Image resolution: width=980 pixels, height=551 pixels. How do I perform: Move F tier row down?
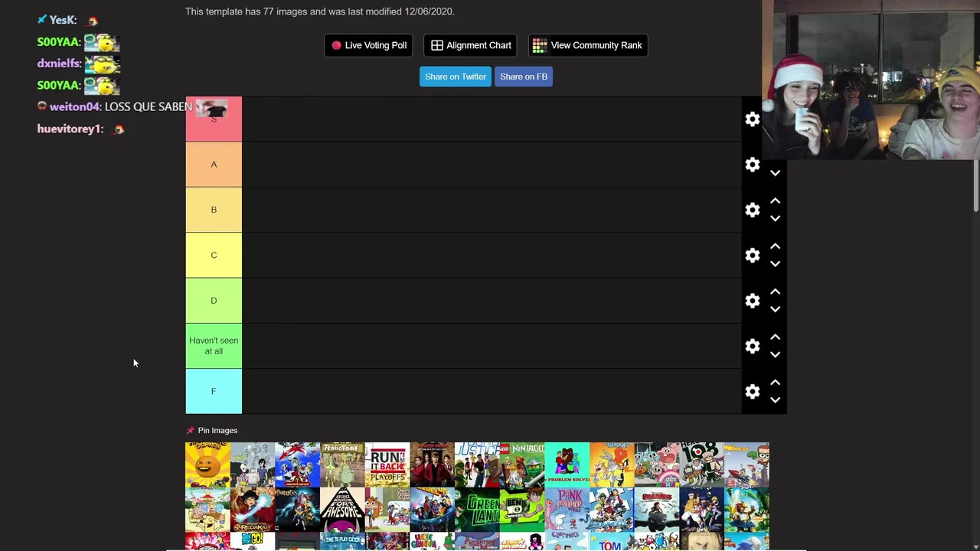pos(775,399)
